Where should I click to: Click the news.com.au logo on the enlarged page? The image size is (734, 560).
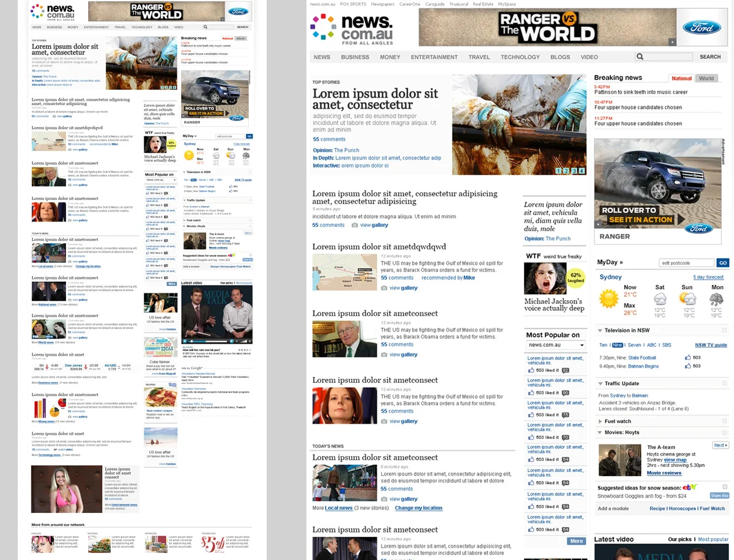click(352, 29)
